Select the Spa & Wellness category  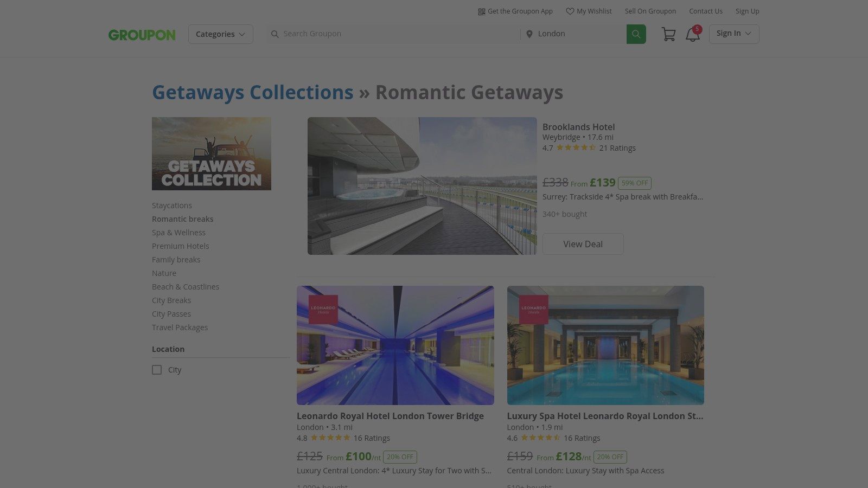click(x=178, y=232)
